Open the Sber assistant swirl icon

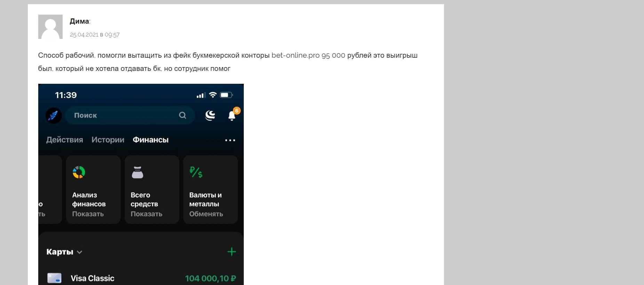(x=210, y=115)
